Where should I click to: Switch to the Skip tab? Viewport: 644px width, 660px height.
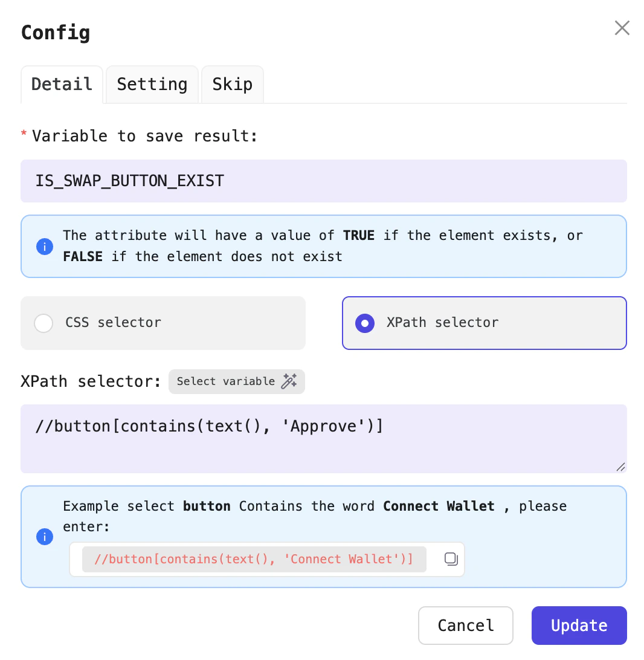point(232,84)
